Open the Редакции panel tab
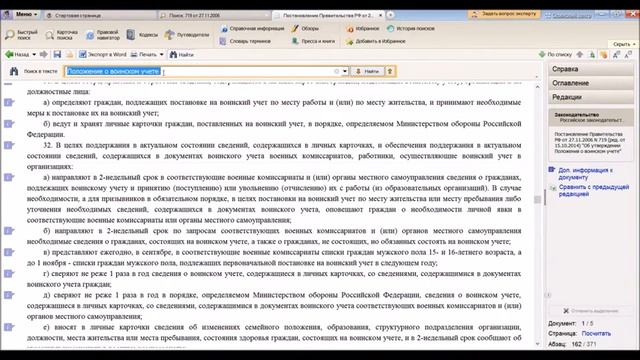 [x=590, y=97]
